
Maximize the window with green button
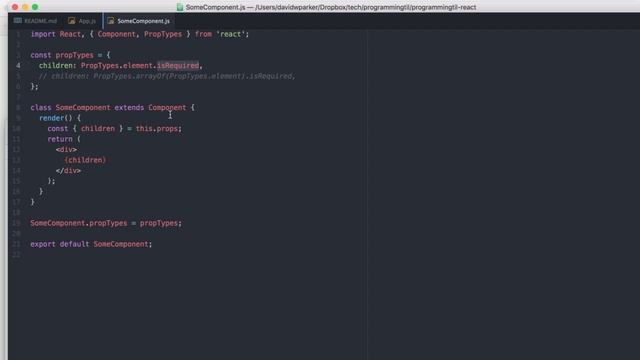(x=35, y=7)
